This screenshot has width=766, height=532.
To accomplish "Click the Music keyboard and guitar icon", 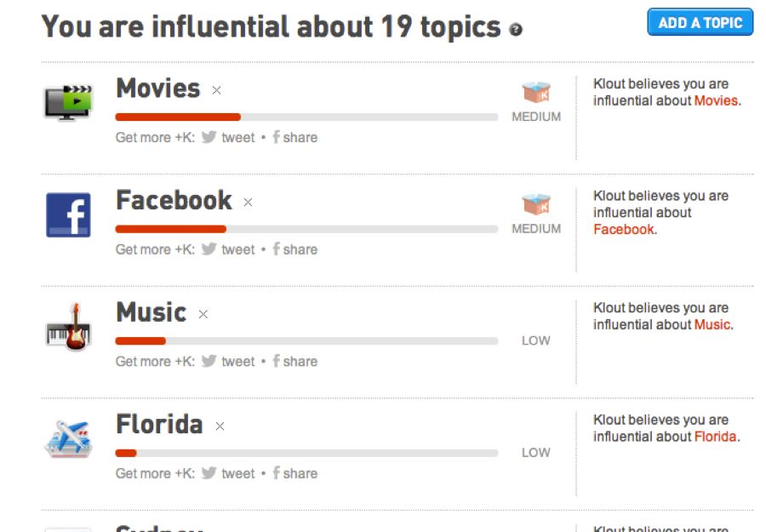I will [68, 327].
